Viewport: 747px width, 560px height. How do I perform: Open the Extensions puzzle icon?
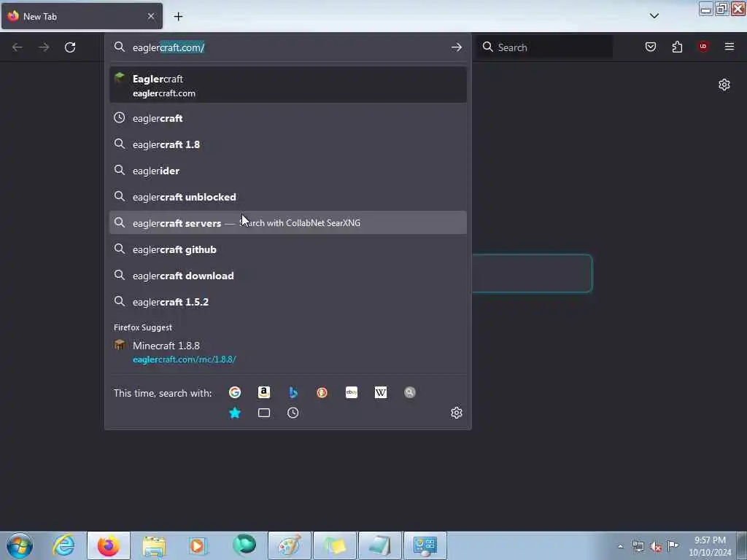click(x=677, y=47)
